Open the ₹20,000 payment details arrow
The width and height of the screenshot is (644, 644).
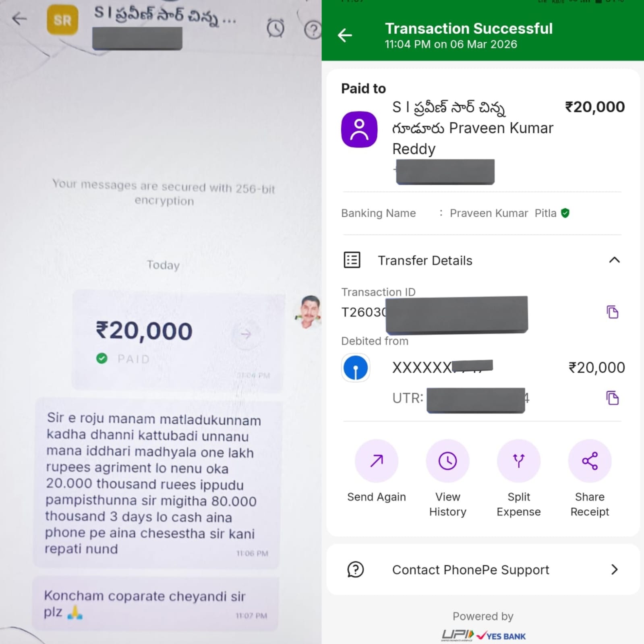(246, 334)
